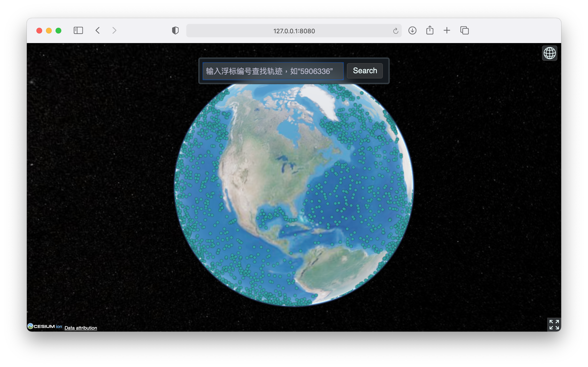Click the Cesium ion logo
This screenshot has height=367, width=588.
[45, 326]
